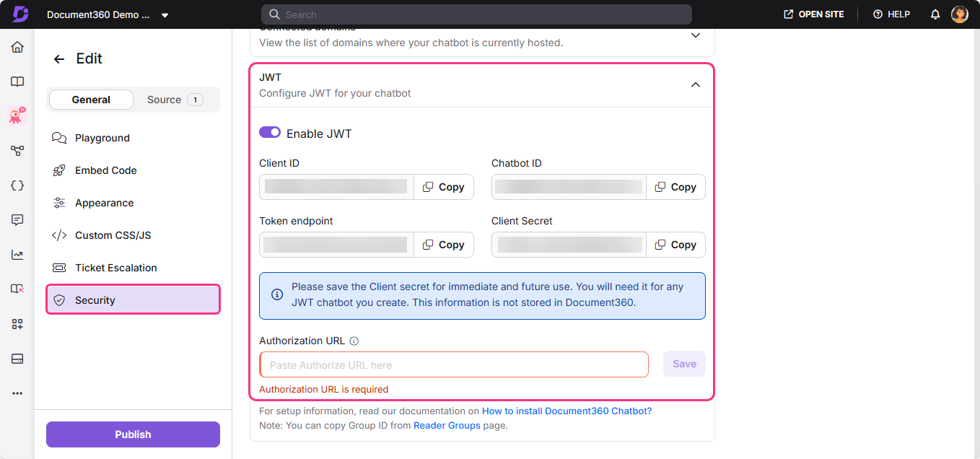Navigate to Ticket Escalation settings
The height and width of the screenshot is (459, 980).
[116, 267]
